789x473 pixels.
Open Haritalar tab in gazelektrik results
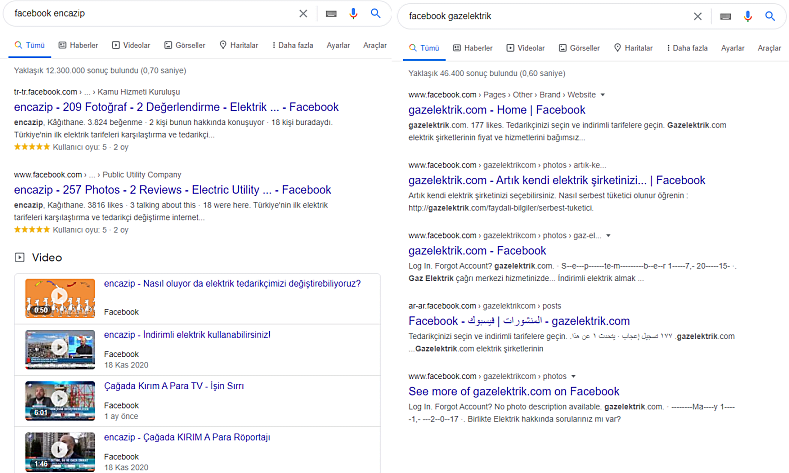point(633,48)
